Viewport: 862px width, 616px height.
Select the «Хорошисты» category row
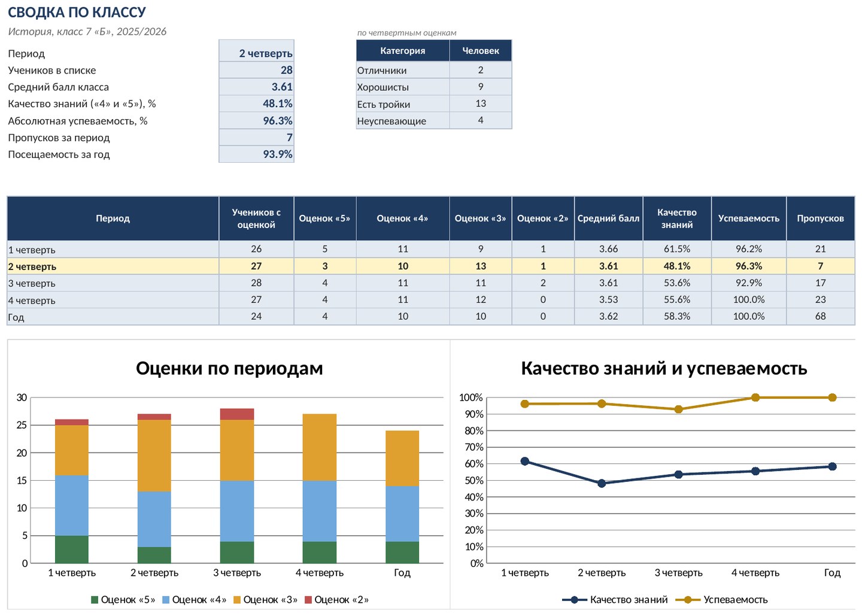pyautogui.click(x=434, y=87)
